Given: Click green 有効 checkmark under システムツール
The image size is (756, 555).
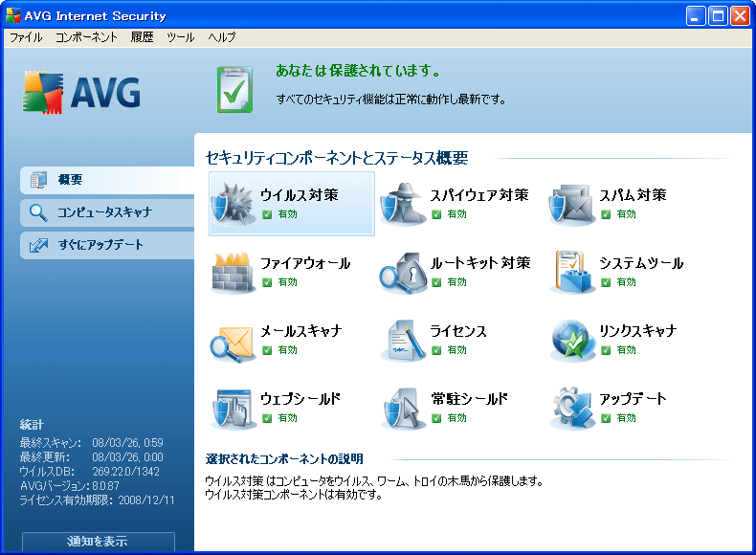Looking at the screenshot, I should click(606, 282).
